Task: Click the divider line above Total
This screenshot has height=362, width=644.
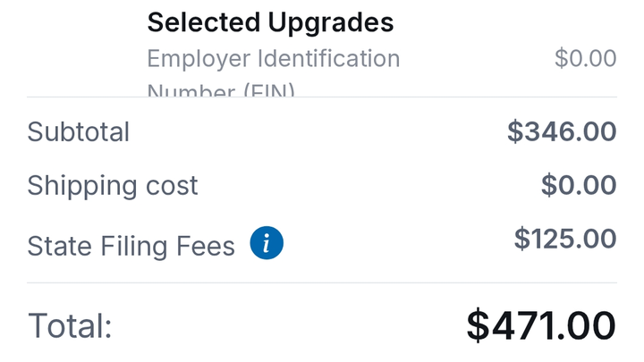Action: pyautogui.click(x=322, y=282)
